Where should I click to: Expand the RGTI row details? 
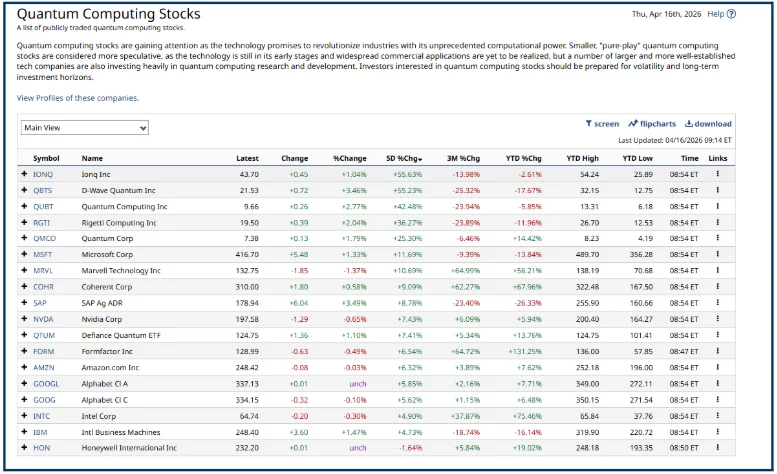24,222
